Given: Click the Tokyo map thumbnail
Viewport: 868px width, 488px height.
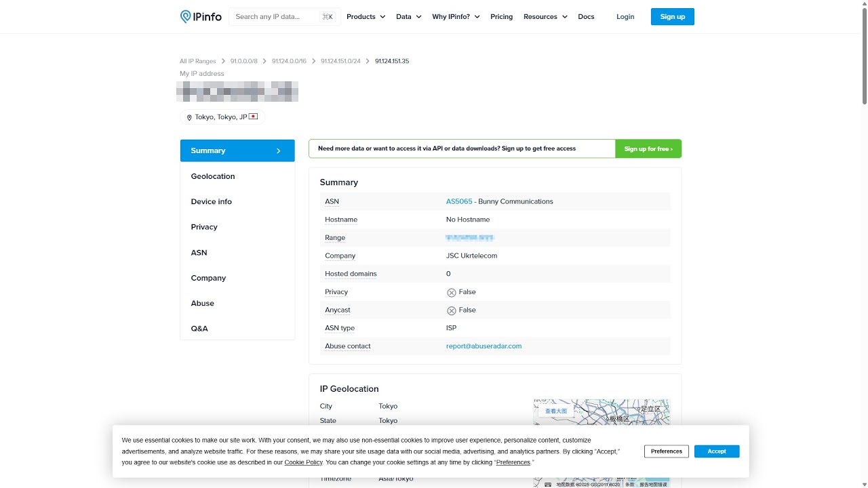Looking at the screenshot, I should coord(601,443).
